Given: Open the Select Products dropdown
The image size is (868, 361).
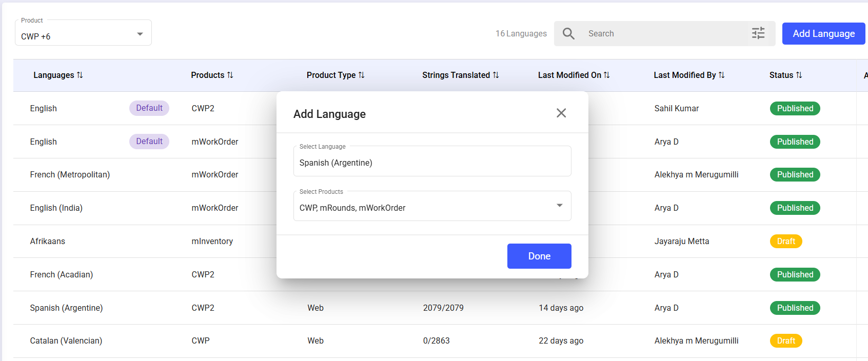Looking at the screenshot, I should (x=559, y=206).
